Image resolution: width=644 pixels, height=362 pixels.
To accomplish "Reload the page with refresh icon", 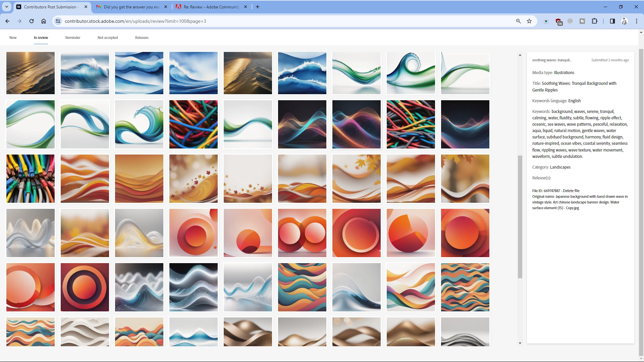I will point(32,21).
